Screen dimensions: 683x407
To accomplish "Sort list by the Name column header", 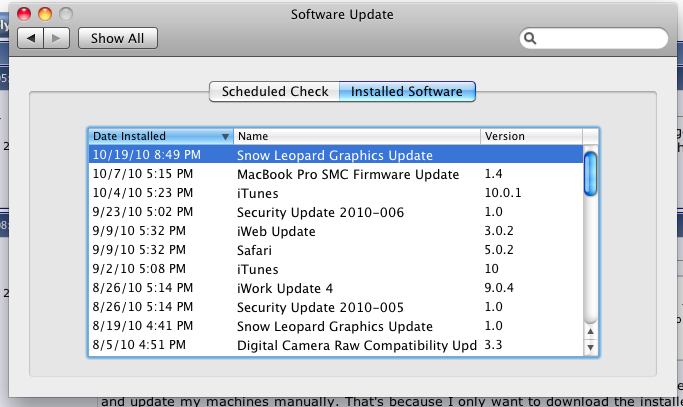I will [x=357, y=136].
